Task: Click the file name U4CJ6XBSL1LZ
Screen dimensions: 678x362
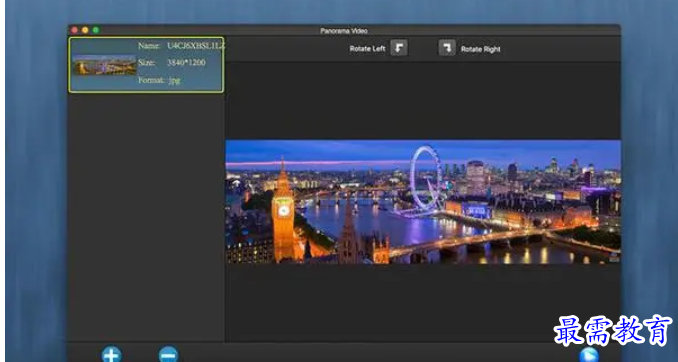Action: (x=195, y=45)
